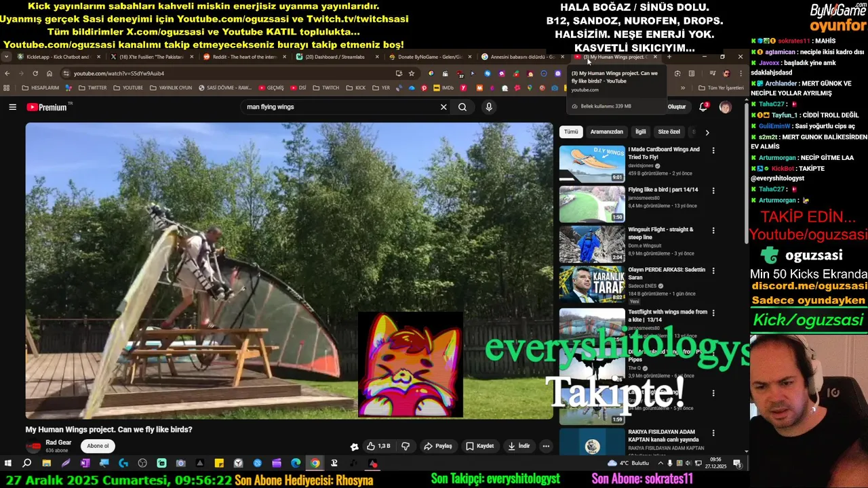Click the Abone ol subscribe button
The height and width of the screenshot is (488, 868).
(x=98, y=446)
